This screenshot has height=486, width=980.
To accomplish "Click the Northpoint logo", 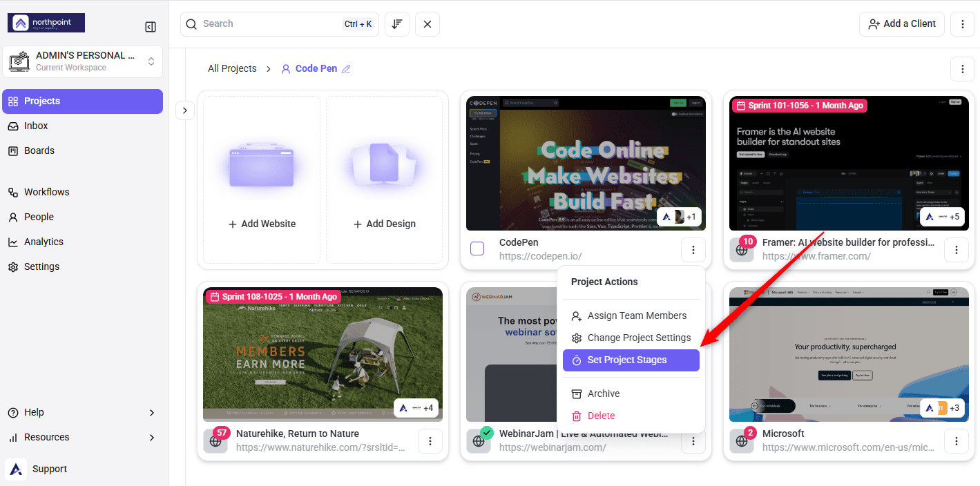I will 46,23.
